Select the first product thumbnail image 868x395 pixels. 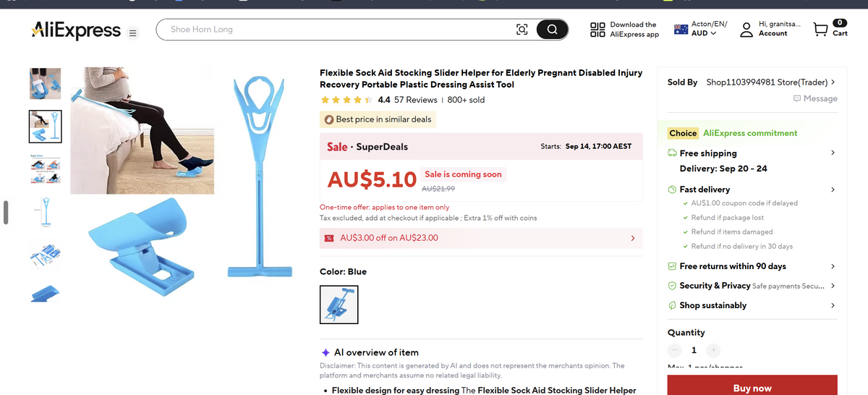[x=45, y=84]
